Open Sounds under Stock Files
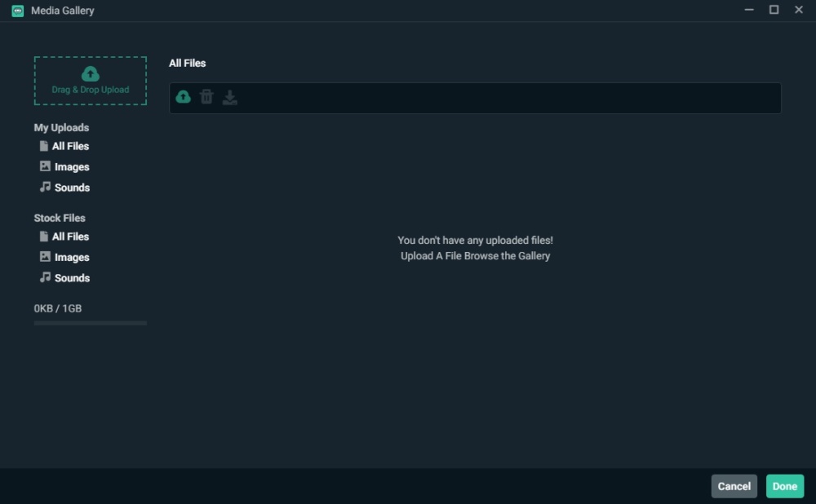The image size is (816, 504). click(64, 278)
